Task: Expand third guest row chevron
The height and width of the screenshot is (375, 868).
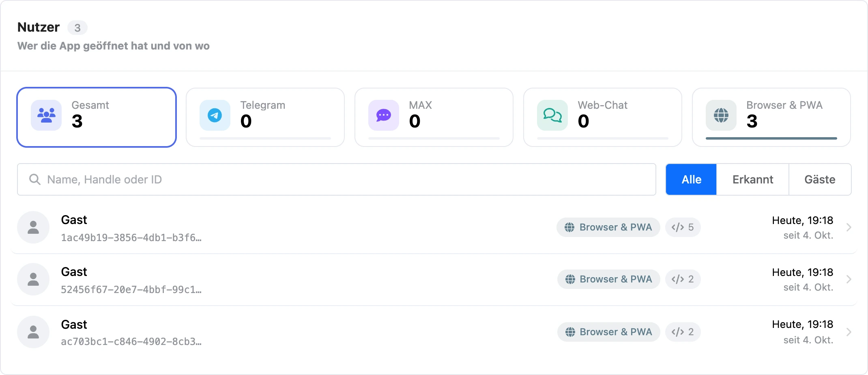Action: pyautogui.click(x=849, y=332)
